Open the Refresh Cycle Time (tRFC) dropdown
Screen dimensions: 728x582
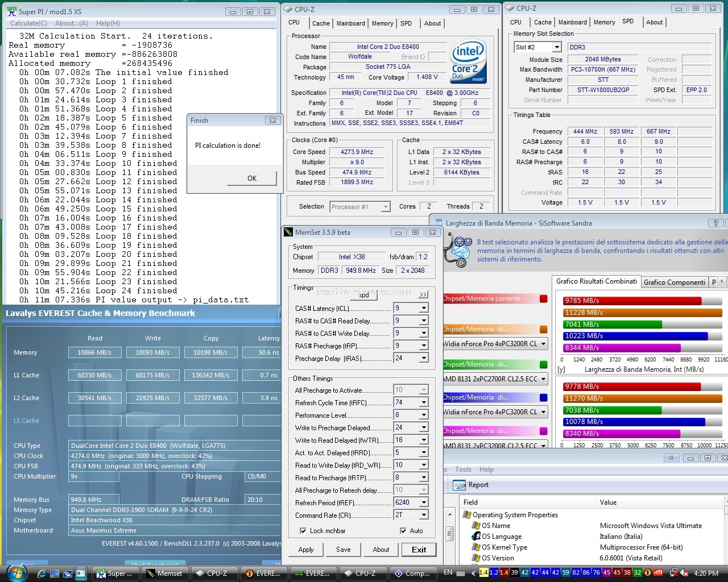[x=424, y=402]
